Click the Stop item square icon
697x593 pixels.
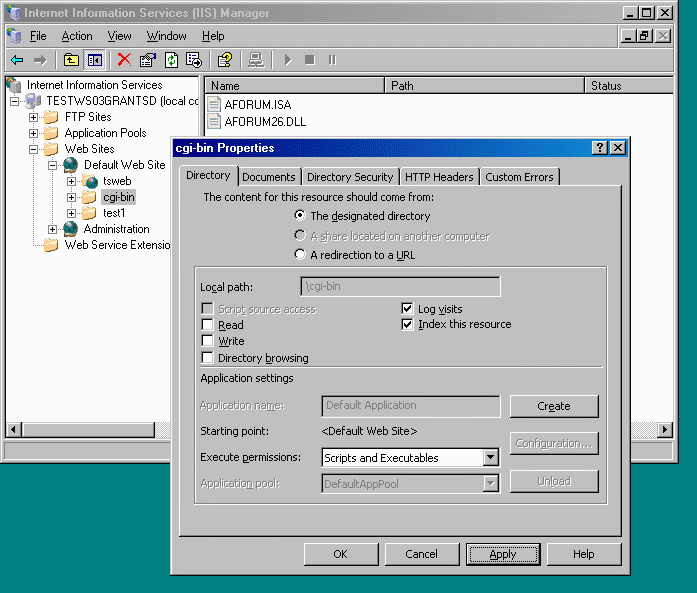click(x=310, y=60)
